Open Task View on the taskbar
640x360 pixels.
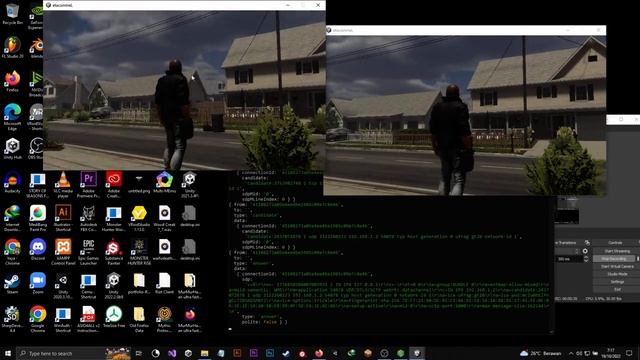(139, 353)
